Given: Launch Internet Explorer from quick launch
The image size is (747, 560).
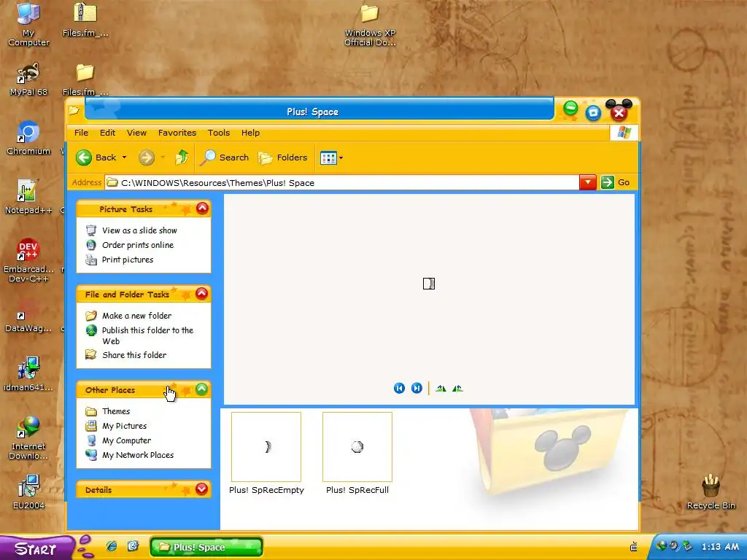Looking at the screenshot, I should (112, 546).
